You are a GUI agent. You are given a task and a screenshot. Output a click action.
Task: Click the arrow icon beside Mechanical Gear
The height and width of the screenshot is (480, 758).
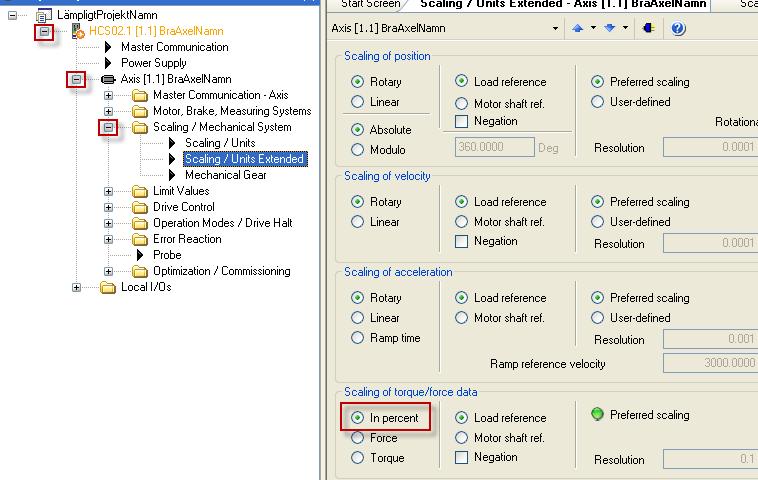[x=172, y=175]
